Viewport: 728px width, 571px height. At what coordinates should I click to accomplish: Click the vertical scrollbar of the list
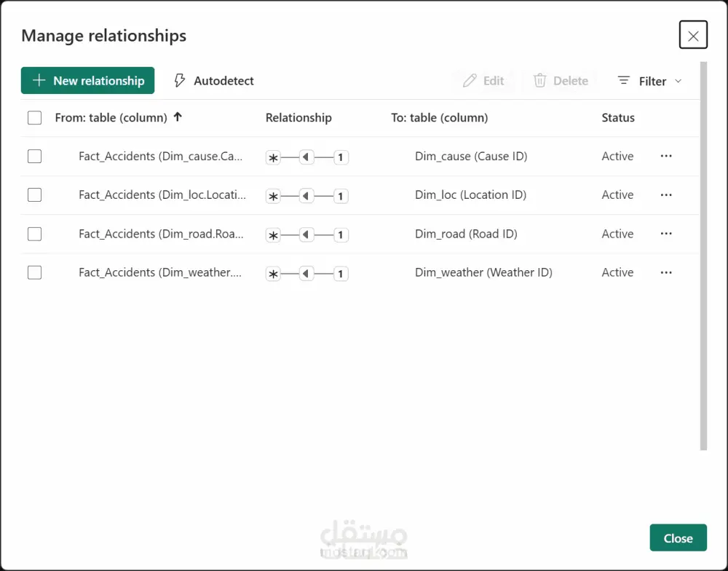tap(703, 256)
